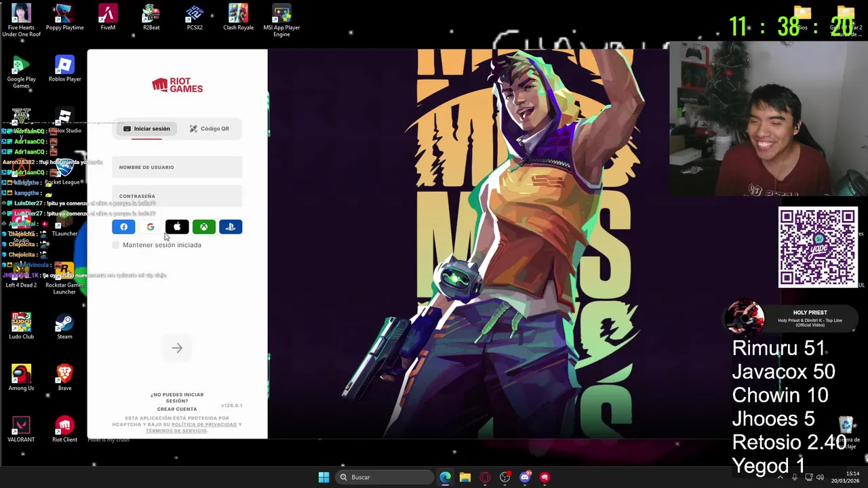Viewport: 868px width, 488px height.
Task: Focus the Contraseña password field
Action: point(177,196)
